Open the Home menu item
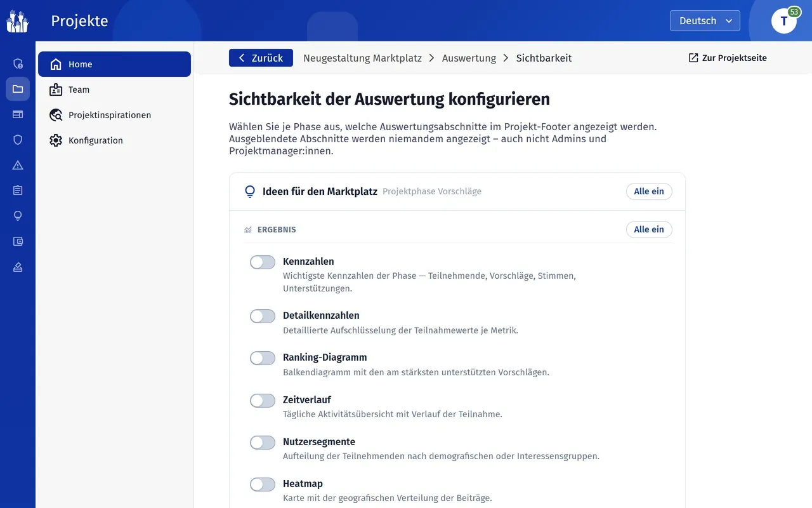812x508 pixels. tap(114, 64)
